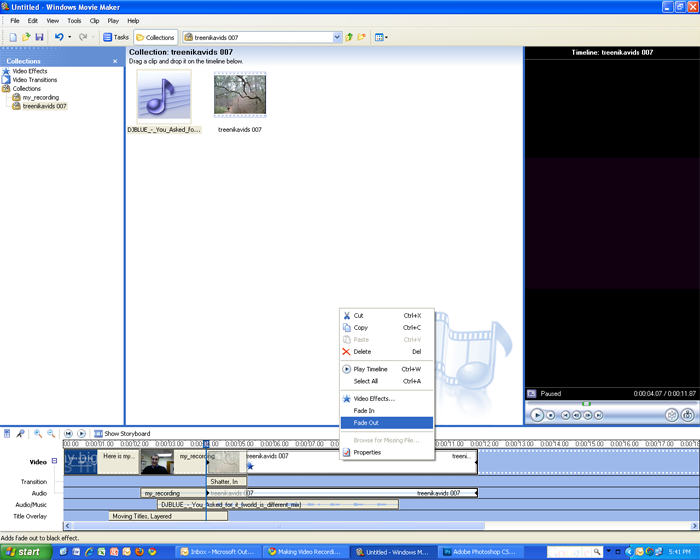Click the Set Audio Levels icon

point(7,434)
